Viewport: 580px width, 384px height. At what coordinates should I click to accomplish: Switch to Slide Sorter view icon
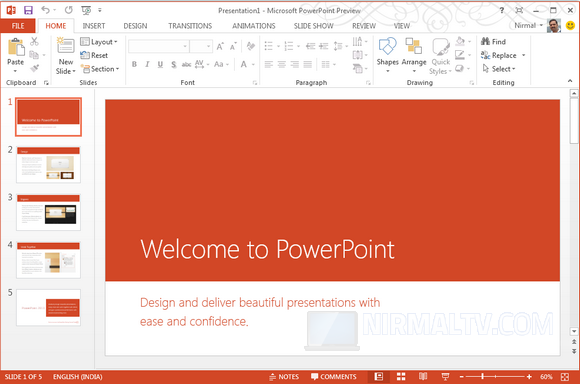pyautogui.click(x=401, y=377)
